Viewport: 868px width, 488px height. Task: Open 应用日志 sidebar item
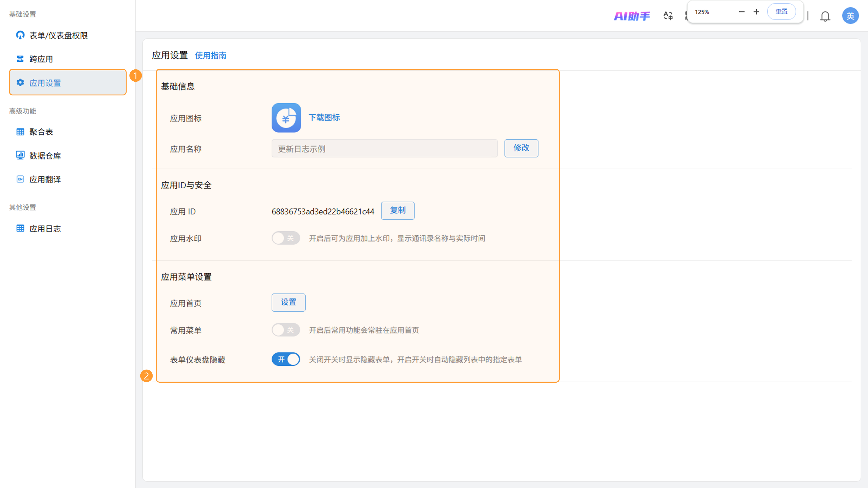(45, 228)
